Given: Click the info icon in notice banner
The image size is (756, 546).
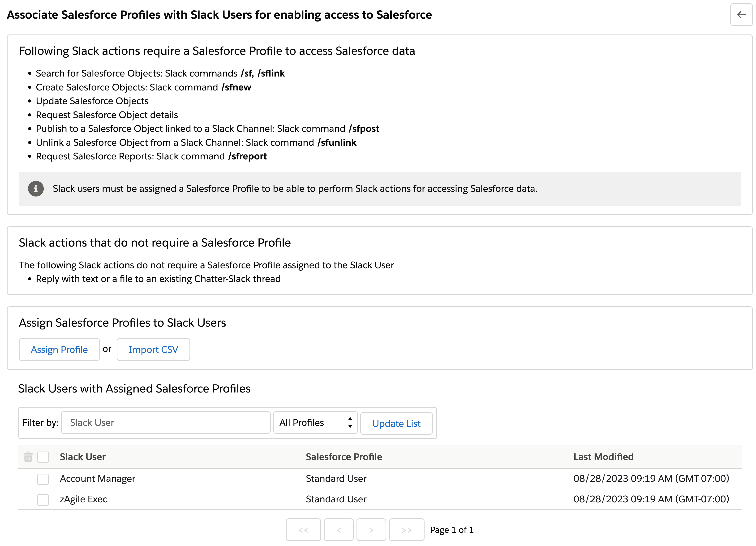Looking at the screenshot, I should 36,188.
